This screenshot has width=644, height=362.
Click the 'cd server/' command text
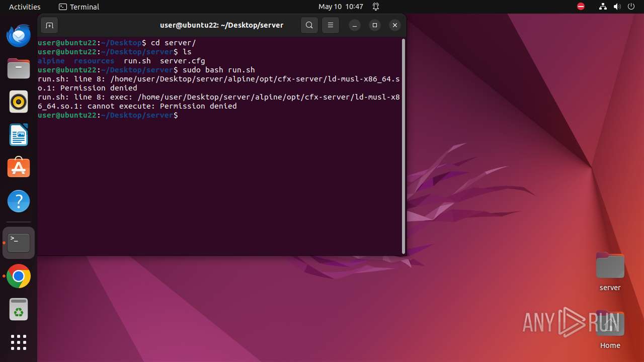[173, 43]
